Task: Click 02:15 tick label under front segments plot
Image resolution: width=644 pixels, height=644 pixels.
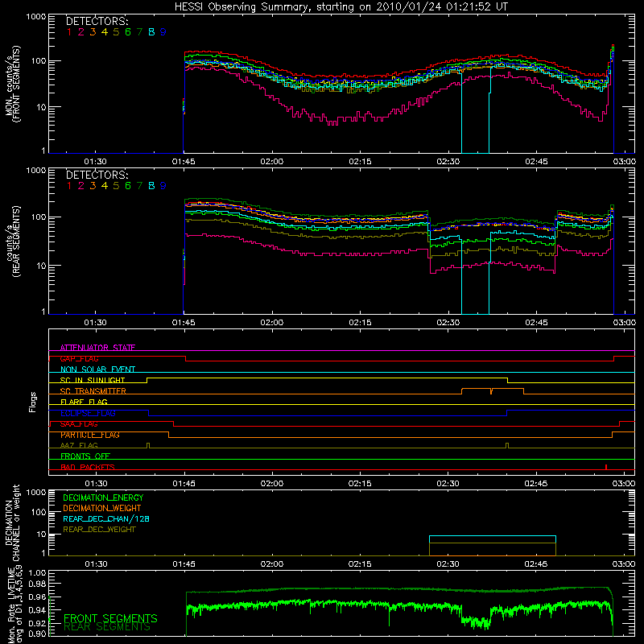Action: pyautogui.click(x=360, y=162)
